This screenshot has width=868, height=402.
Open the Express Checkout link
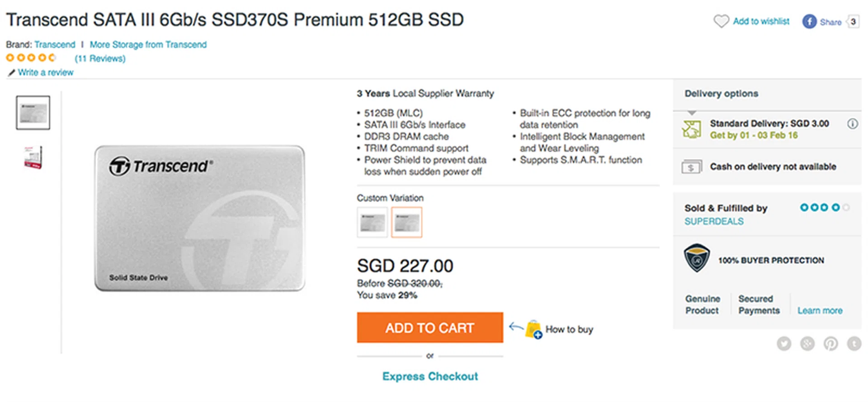click(430, 376)
